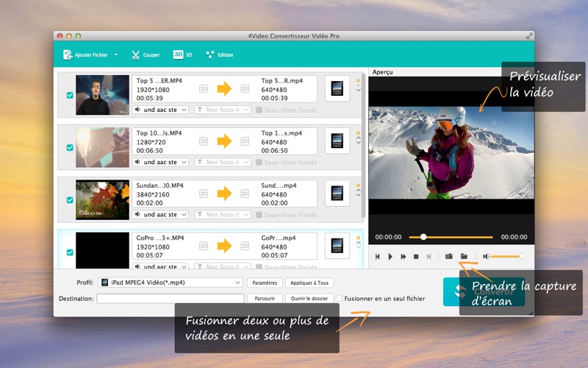
Task: Remove Top 10...ls.MP4 with its orange X
Action: click(358, 133)
